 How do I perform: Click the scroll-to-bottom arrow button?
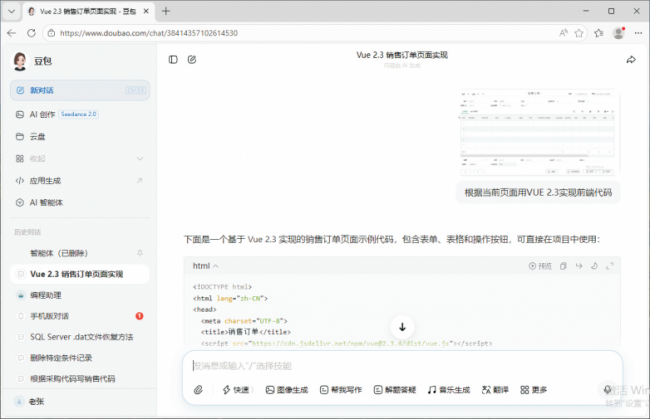coord(402,327)
